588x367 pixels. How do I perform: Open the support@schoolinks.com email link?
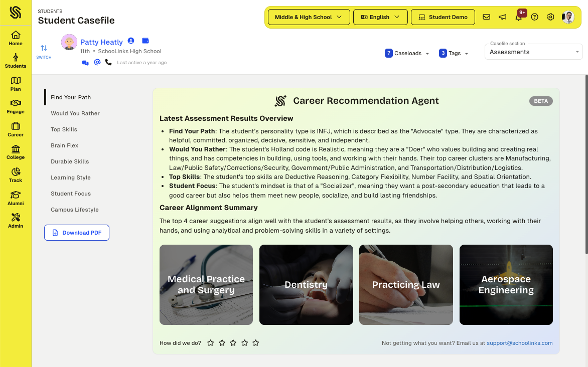coord(519,343)
